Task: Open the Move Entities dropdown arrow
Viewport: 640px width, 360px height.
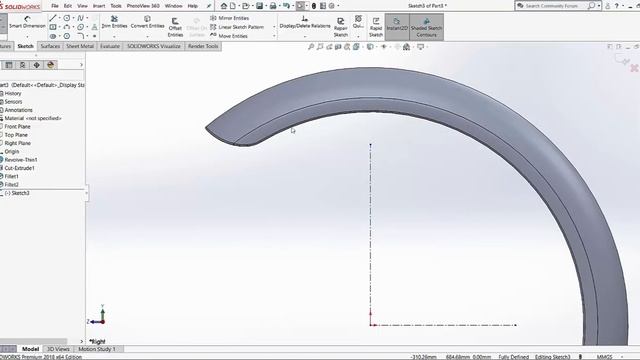Action: (x=274, y=36)
